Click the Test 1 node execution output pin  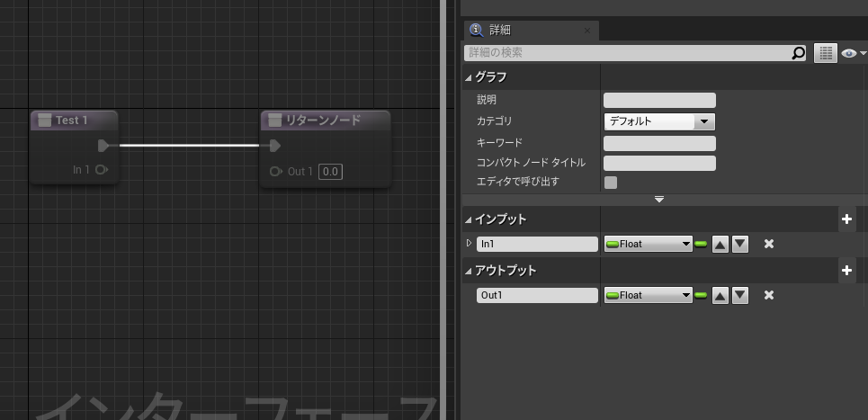(104, 146)
